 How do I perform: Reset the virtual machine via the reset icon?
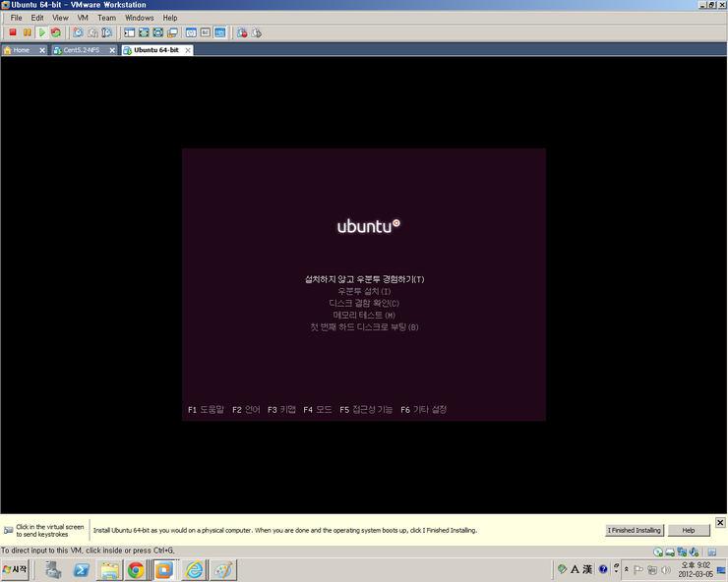(56, 32)
